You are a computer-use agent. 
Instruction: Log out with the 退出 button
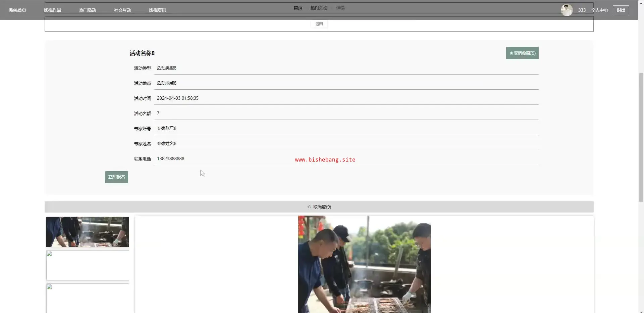(x=621, y=10)
